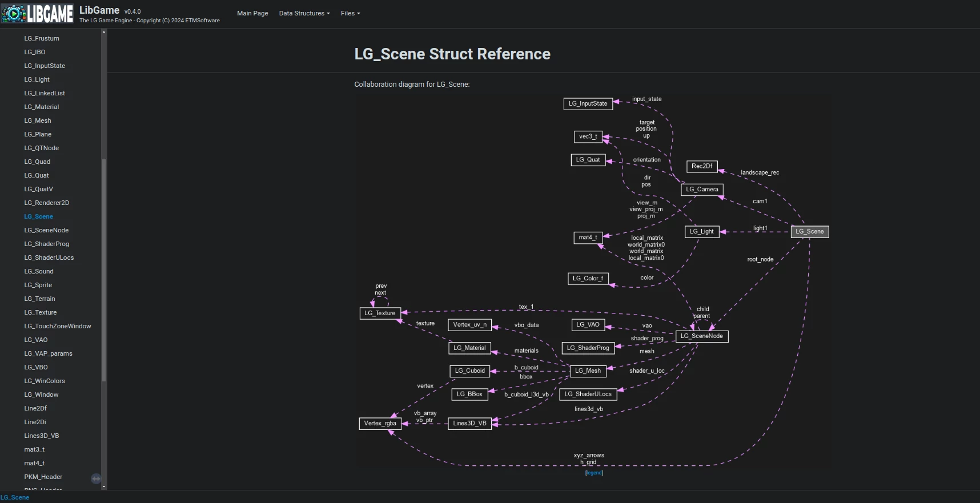Viewport: 980px width, 503px height.
Task: Click the LG_Mesh node in the diagram
Action: click(x=588, y=371)
